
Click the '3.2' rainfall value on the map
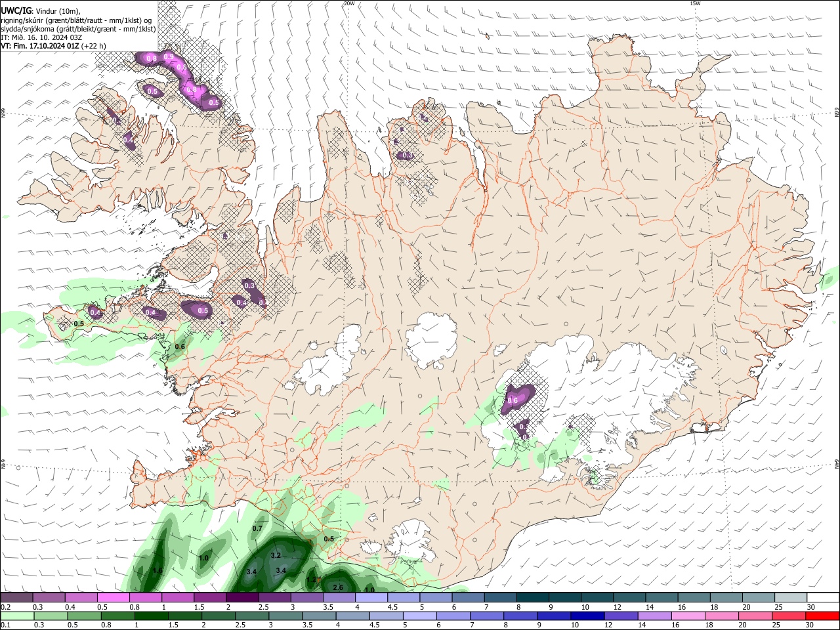(x=276, y=556)
